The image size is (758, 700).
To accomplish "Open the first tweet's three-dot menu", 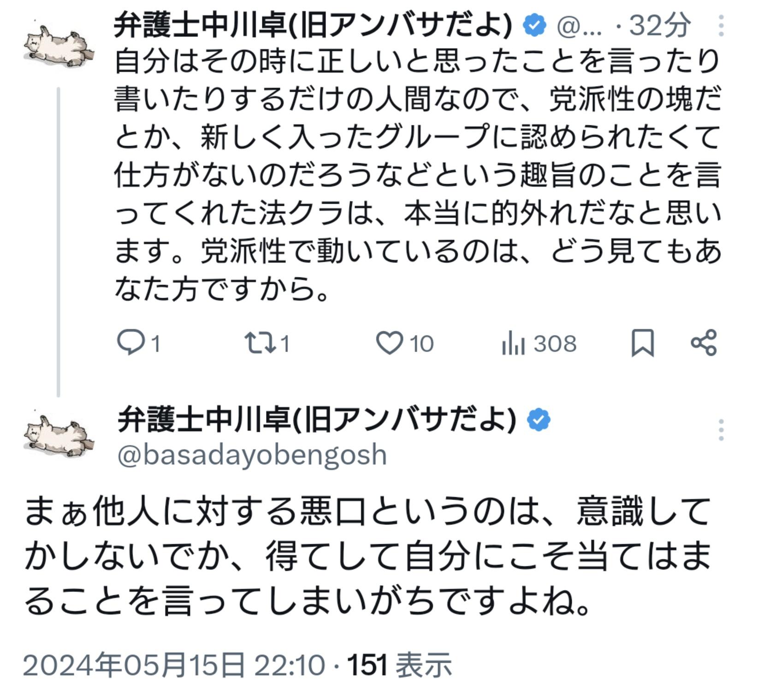I will pos(721,26).
